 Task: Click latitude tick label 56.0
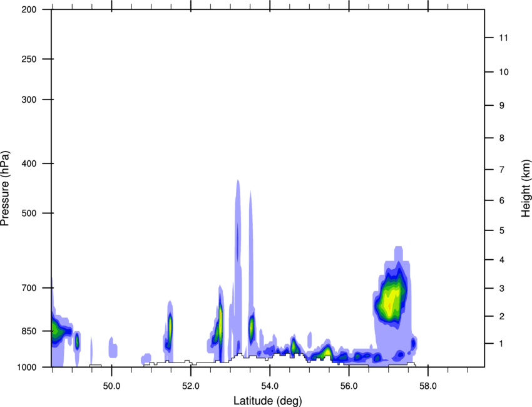[349, 386]
